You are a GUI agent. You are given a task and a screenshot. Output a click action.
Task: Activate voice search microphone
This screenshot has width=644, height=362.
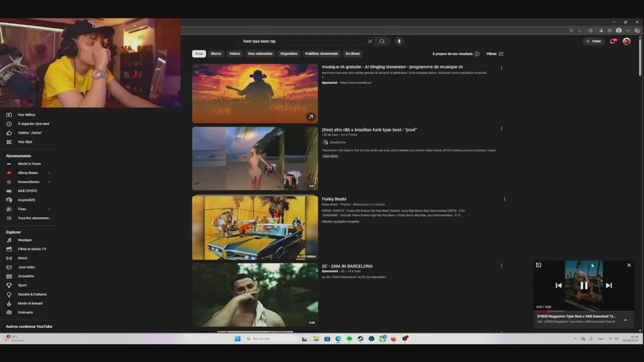coord(399,41)
